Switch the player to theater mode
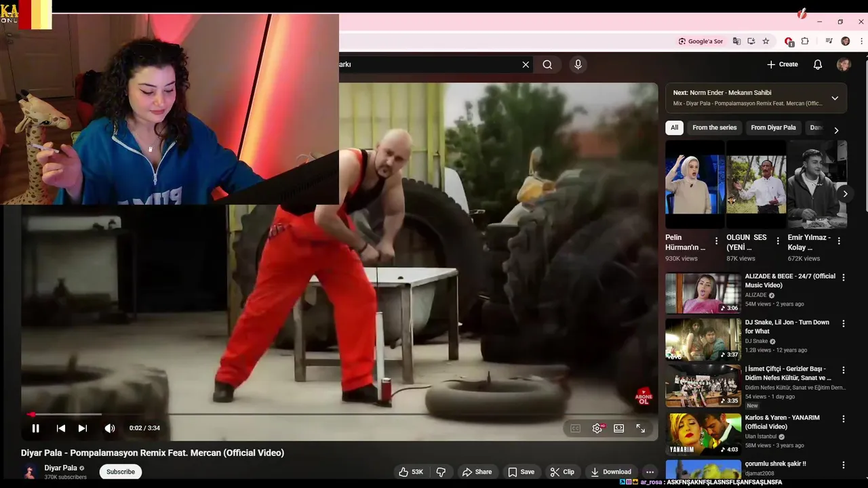This screenshot has height=488, width=868. 619,428
